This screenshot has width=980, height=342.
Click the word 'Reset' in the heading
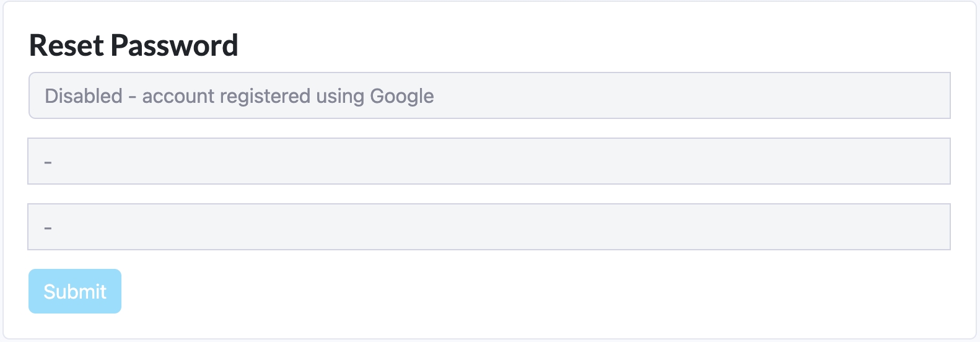[66, 45]
